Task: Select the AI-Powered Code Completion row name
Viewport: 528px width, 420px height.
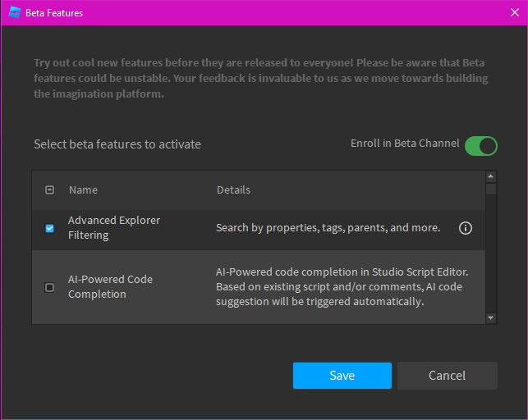Action: click(x=110, y=287)
